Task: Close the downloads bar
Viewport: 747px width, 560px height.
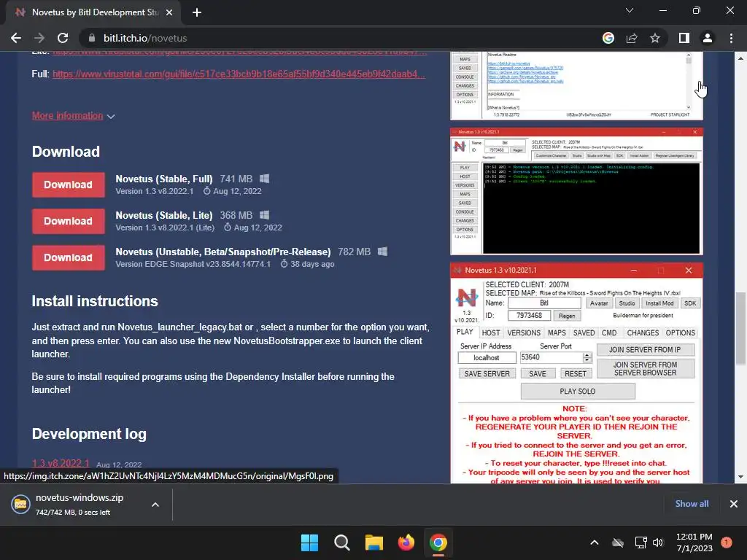Action: 734,504
